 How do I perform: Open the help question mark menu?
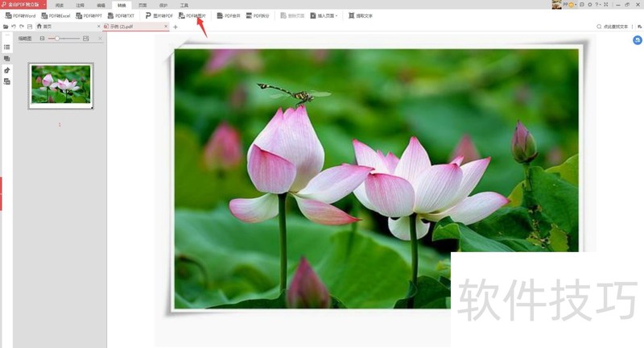coord(598,5)
